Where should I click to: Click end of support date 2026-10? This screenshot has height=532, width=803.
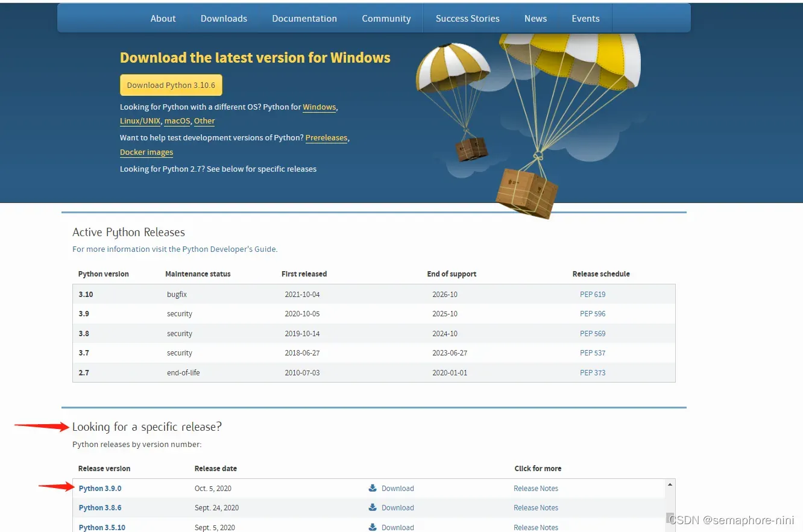point(445,295)
